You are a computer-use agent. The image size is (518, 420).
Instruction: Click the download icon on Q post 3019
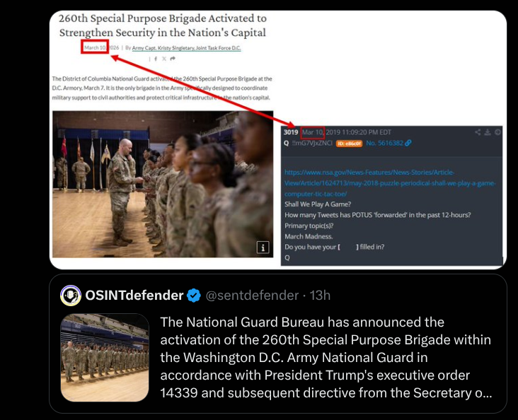pos(488,132)
